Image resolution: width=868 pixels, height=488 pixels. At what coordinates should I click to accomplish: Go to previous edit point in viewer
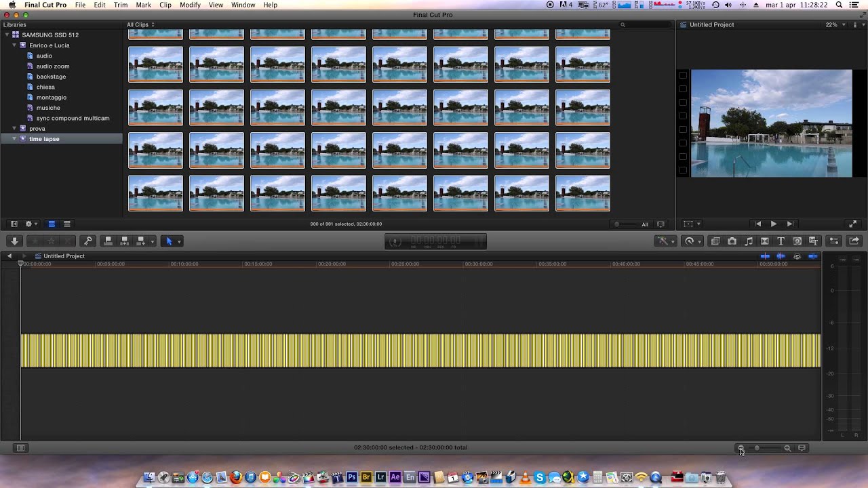point(757,224)
